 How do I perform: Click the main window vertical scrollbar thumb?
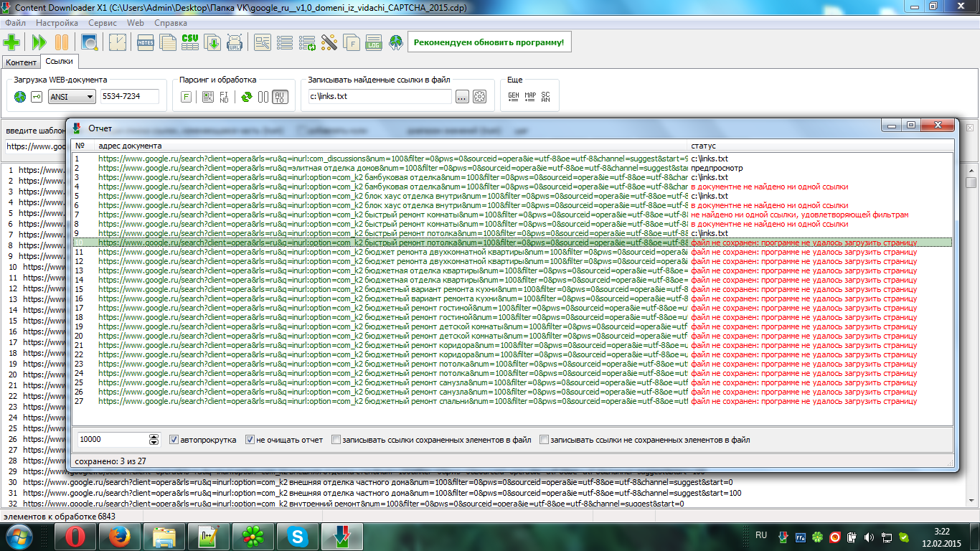point(971,182)
